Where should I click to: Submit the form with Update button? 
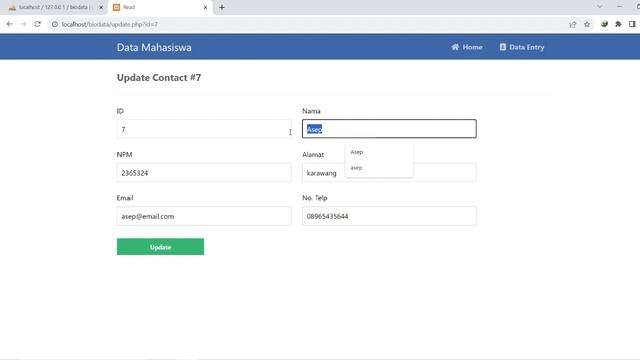(160, 247)
